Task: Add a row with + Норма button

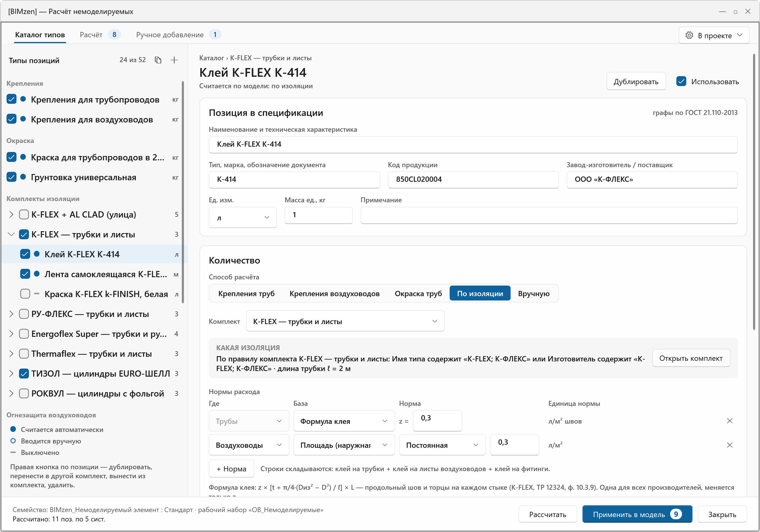Action: 231,469
